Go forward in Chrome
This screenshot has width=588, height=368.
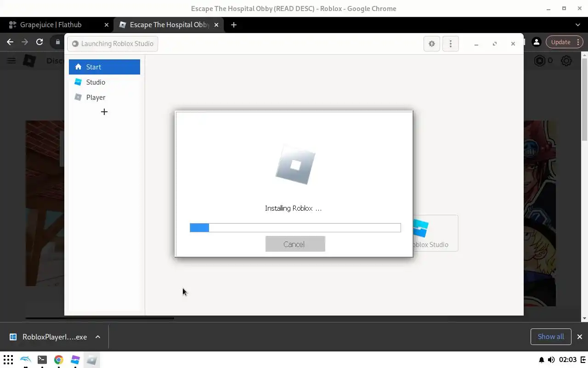[x=25, y=42]
